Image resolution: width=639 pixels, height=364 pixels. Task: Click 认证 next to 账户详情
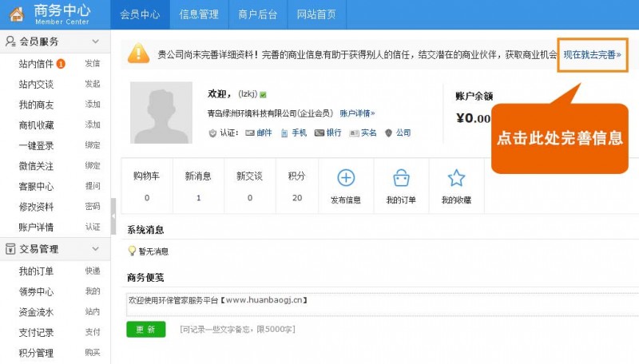click(93, 227)
